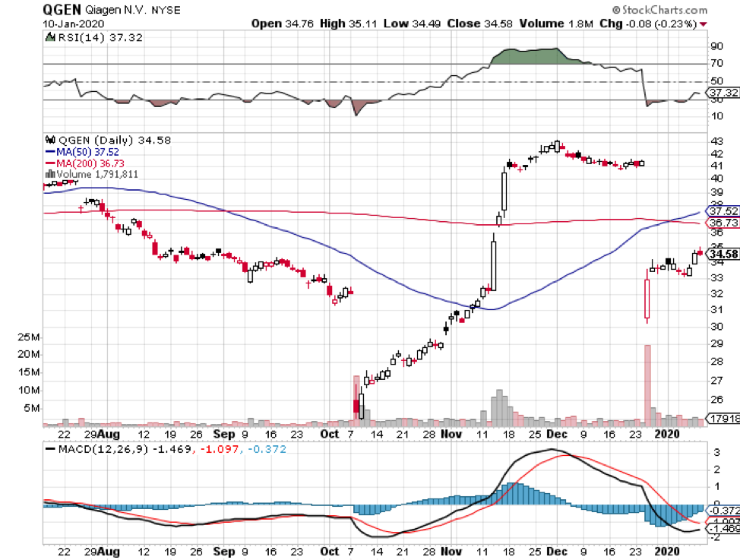The width and height of the screenshot is (740, 560).
Task: Click the 37.32 RSI value tag on right axis
Action: pos(723,93)
